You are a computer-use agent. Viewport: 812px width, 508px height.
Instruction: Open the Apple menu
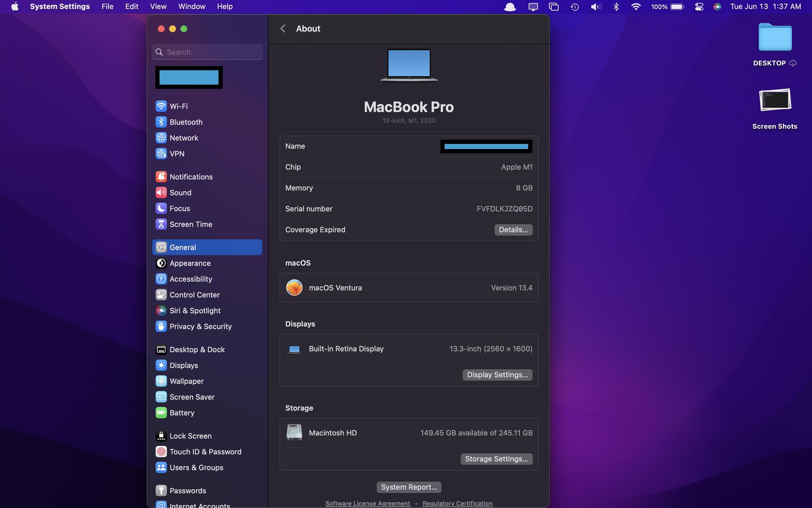pos(15,7)
